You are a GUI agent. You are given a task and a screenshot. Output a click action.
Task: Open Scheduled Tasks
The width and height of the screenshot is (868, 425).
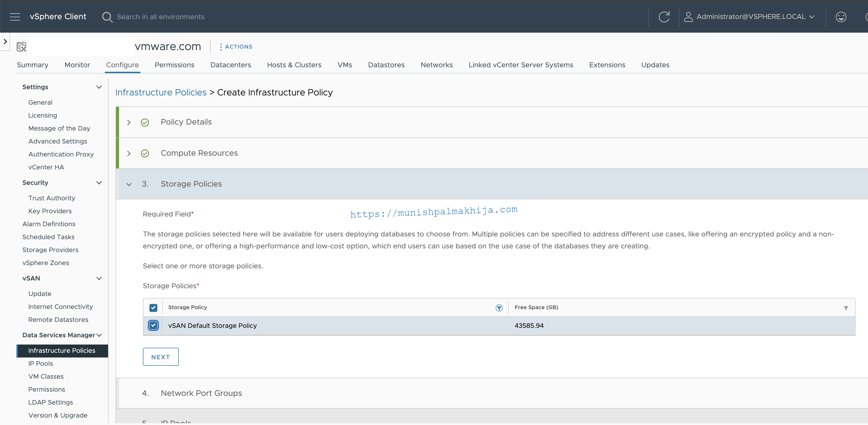click(x=48, y=237)
